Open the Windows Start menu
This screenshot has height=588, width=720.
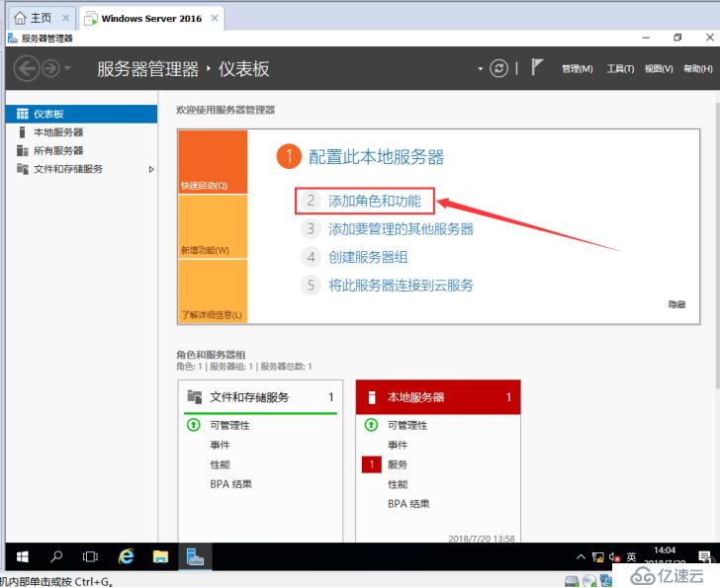pos(22,556)
